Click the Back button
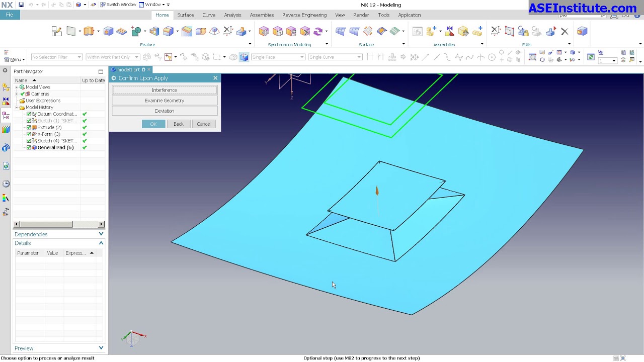Viewport: 644px width, 362px height. coord(179,124)
